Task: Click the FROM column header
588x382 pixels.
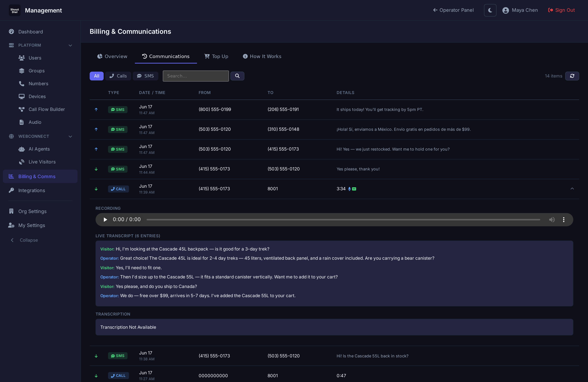Action: 205,93
